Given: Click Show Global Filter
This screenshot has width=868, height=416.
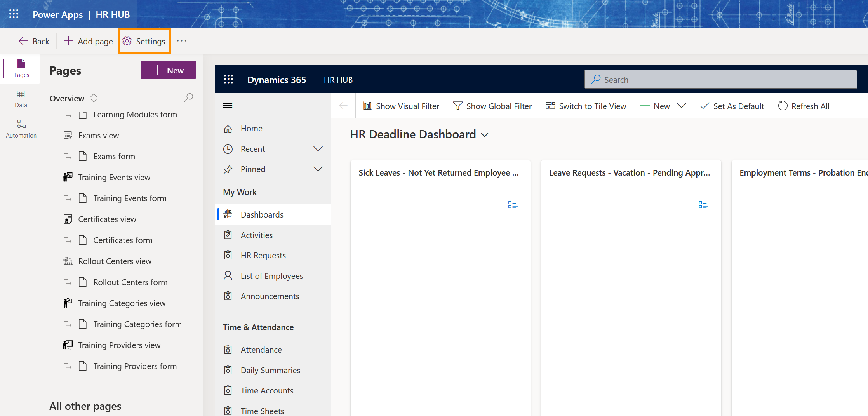Looking at the screenshot, I should [x=492, y=106].
